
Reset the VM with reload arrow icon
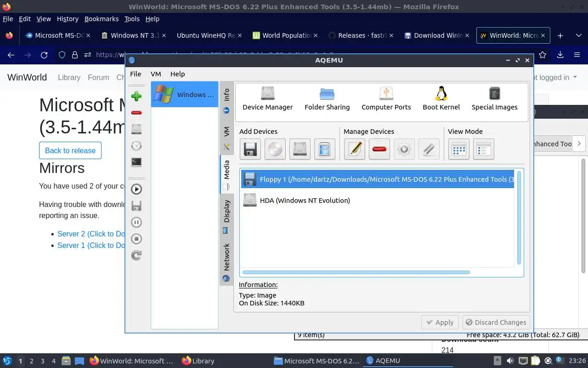[x=136, y=255]
